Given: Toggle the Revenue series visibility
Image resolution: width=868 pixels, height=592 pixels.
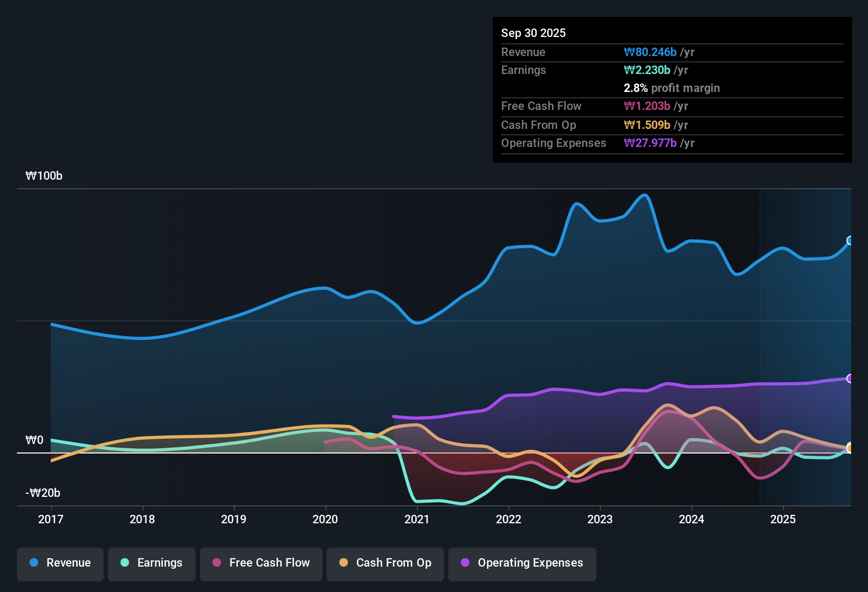Looking at the screenshot, I should tap(60, 563).
